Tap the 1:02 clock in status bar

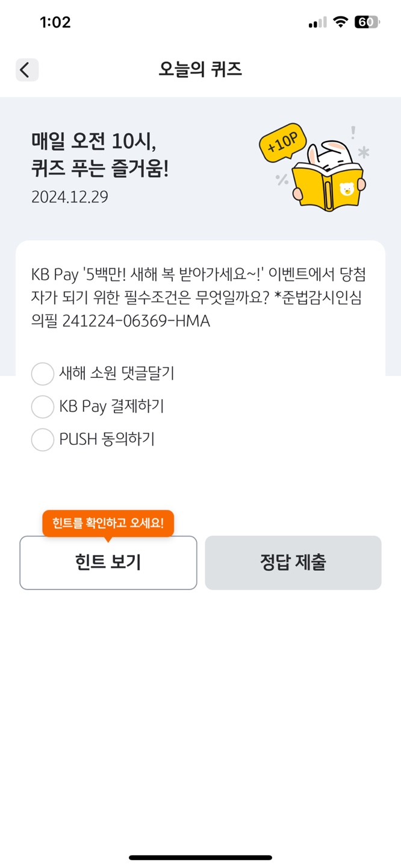(55, 22)
